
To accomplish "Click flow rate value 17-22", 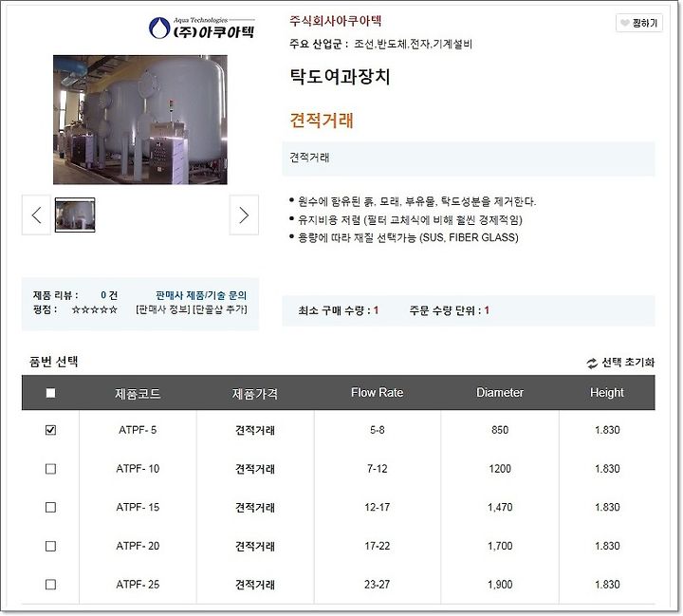I will [x=378, y=546].
